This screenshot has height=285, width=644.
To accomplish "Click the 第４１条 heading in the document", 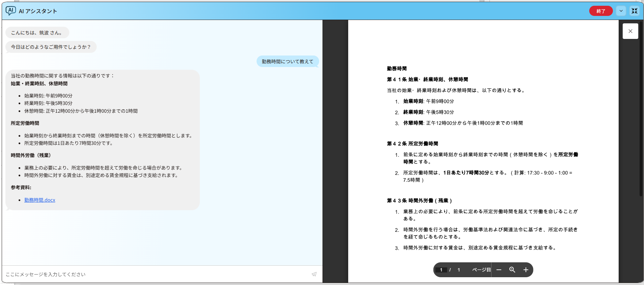I will coord(427,80).
